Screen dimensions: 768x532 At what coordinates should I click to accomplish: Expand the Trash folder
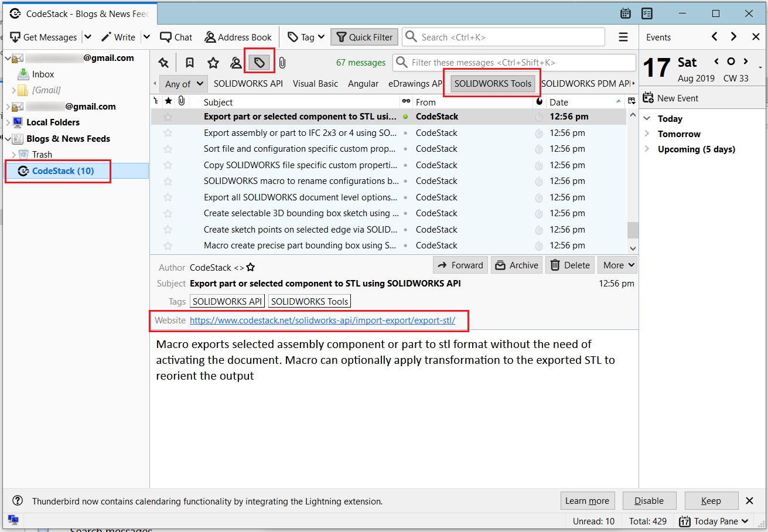(x=14, y=155)
